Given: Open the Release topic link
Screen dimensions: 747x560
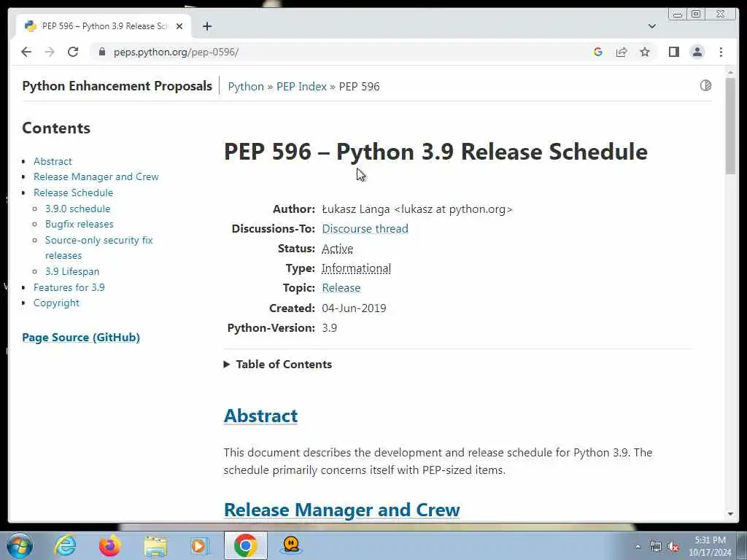Looking at the screenshot, I should 341,288.
